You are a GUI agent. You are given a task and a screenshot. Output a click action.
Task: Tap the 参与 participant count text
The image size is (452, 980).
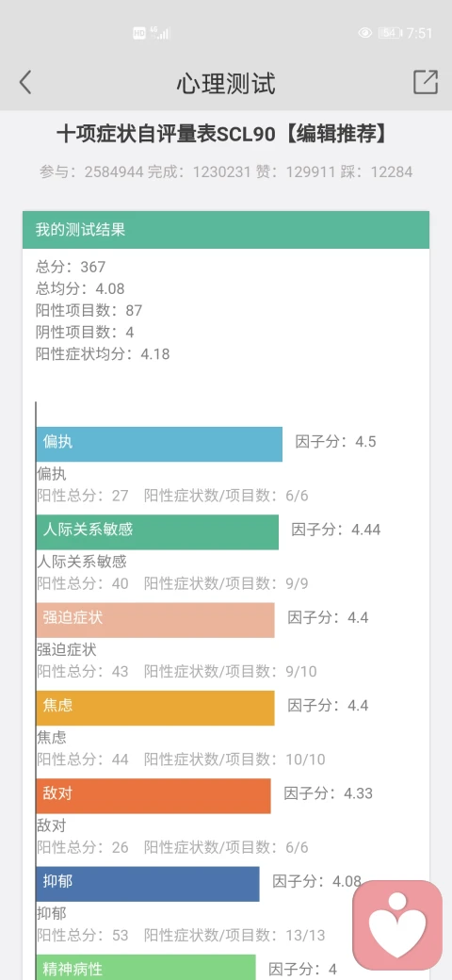click(x=91, y=171)
